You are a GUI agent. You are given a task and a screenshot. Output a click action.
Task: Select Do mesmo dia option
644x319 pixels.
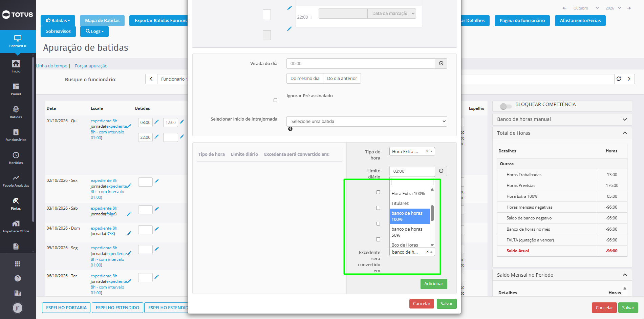pos(305,79)
